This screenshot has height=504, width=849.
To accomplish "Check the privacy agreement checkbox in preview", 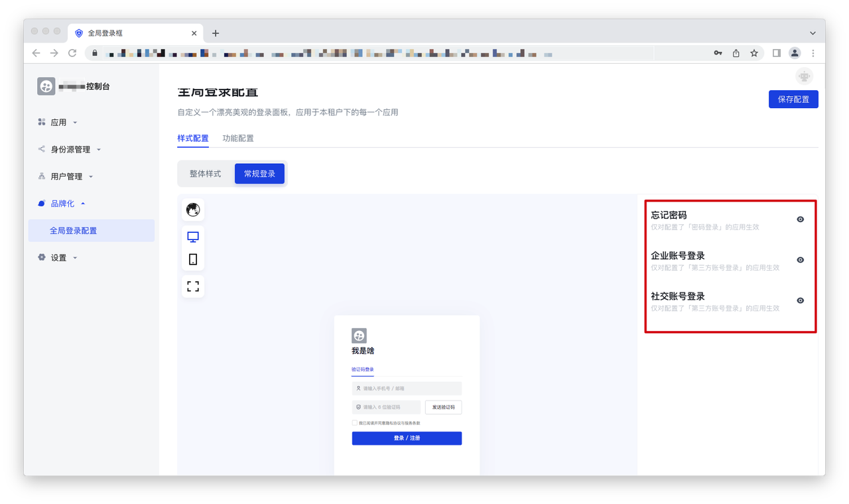I will pyautogui.click(x=355, y=422).
